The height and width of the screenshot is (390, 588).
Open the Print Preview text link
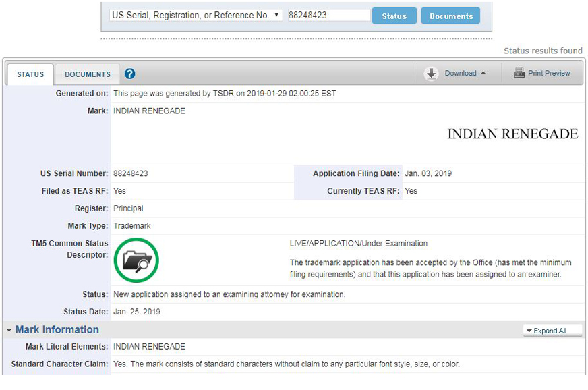[x=549, y=73]
